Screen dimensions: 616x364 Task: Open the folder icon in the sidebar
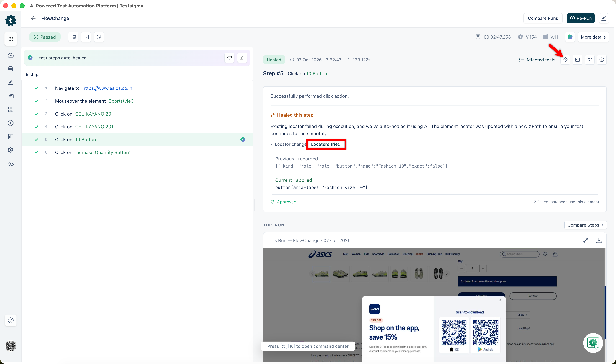tap(11, 96)
